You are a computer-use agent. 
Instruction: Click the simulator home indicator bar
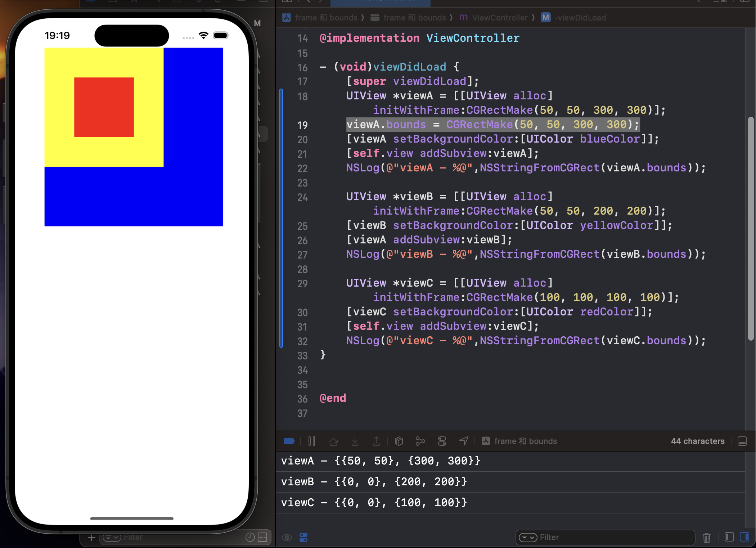pyautogui.click(x=132, y=518)
